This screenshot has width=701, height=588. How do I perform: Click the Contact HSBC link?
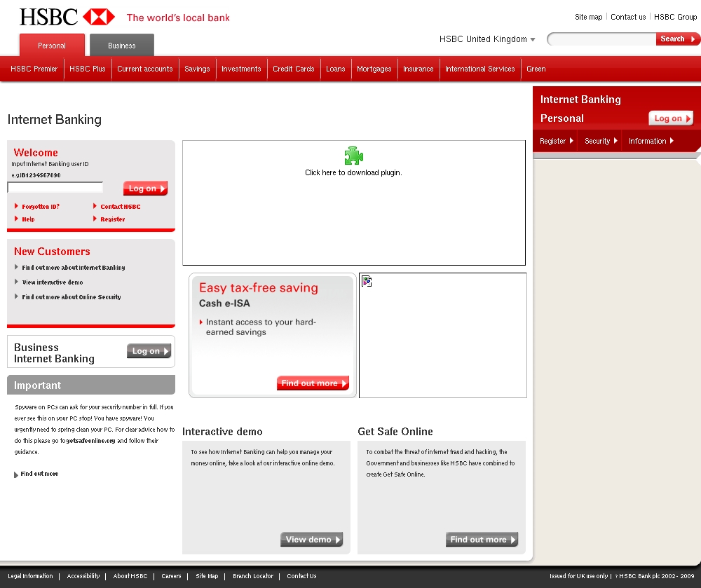pyautogui.click(x=121, y=207)
